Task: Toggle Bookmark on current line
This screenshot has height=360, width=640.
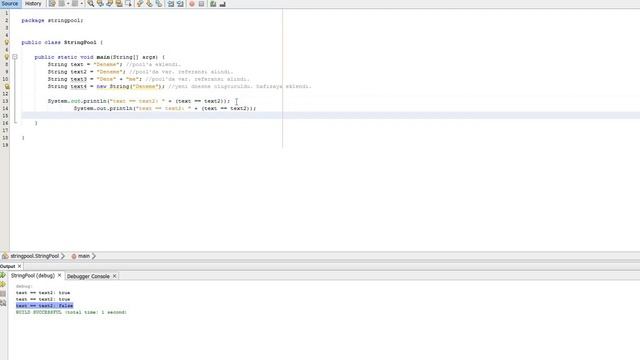Action: pyautogui.click(x=159, y=4)
